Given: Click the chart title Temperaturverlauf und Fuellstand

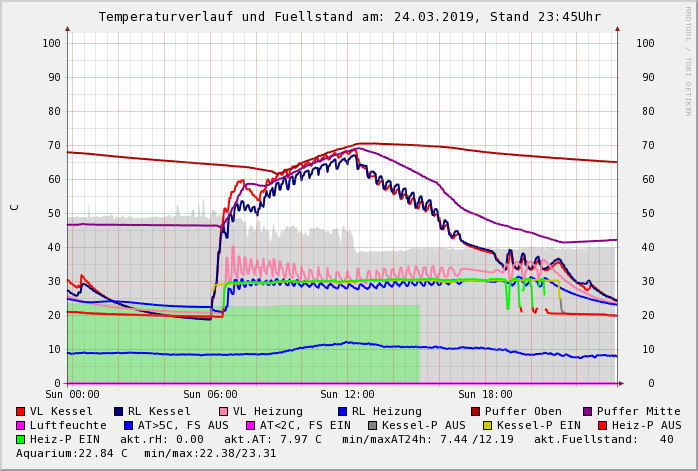Looking at the screenshot, I should (349, 17).
